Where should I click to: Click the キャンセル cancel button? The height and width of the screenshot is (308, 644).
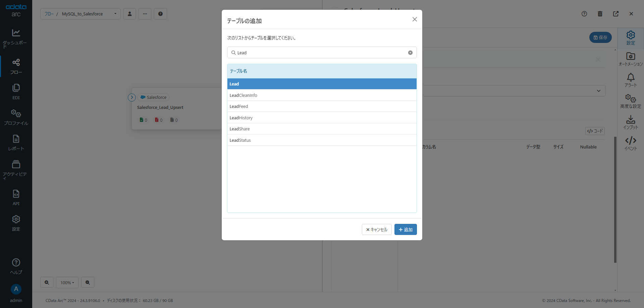[x=377, y=230]
